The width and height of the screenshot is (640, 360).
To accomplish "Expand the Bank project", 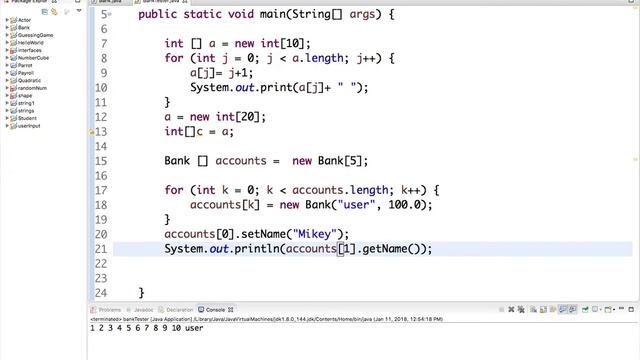I will point(7,27).
